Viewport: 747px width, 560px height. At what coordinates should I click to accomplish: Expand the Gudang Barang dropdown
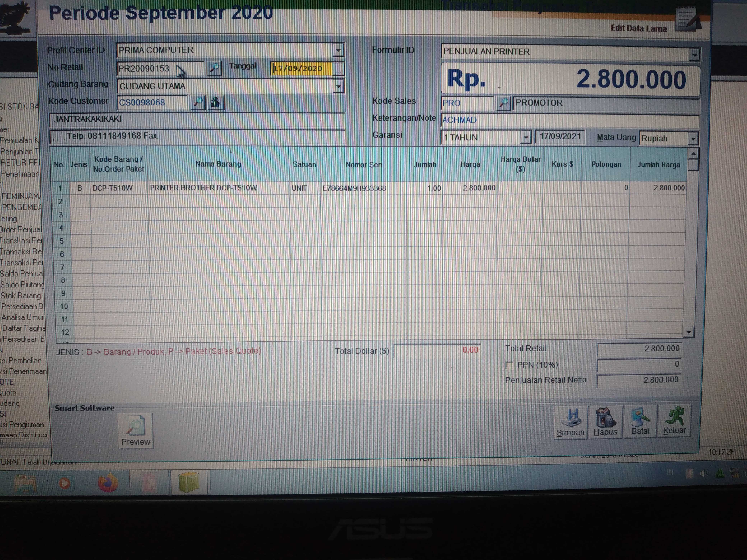point(338,86)
